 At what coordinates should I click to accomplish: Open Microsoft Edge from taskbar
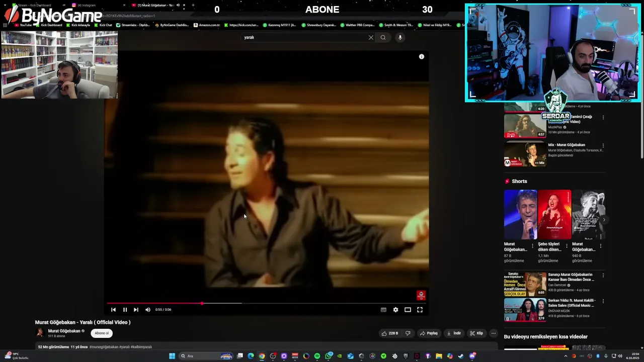tap(251, 356)
